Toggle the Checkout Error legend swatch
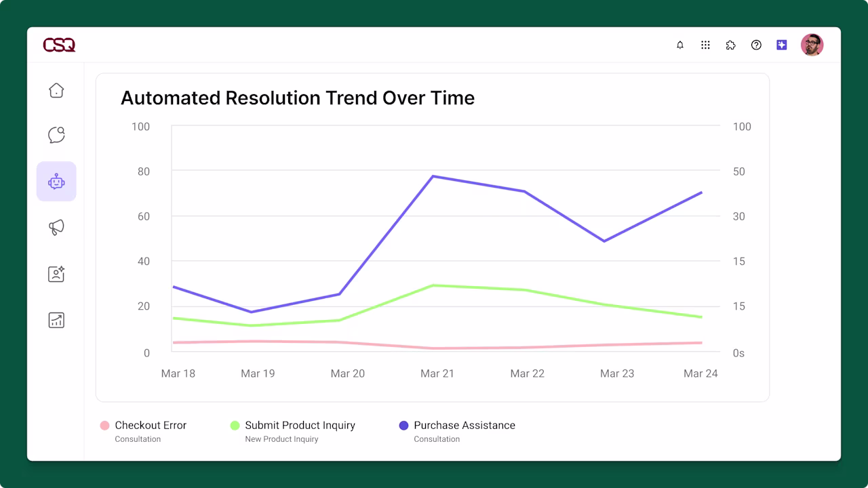Screen dimensions: 868x488 (104, 426)
